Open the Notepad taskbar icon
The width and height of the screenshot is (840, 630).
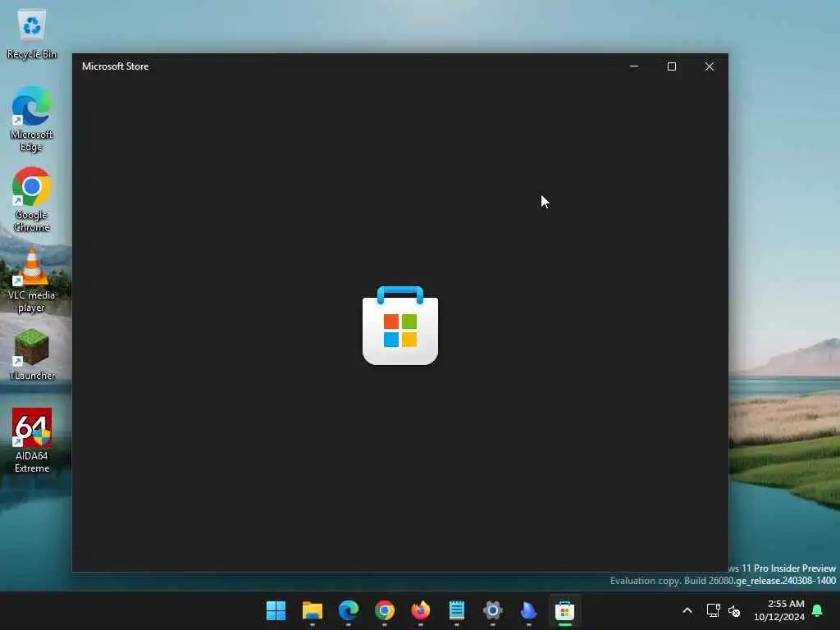[x=456, y=610]
